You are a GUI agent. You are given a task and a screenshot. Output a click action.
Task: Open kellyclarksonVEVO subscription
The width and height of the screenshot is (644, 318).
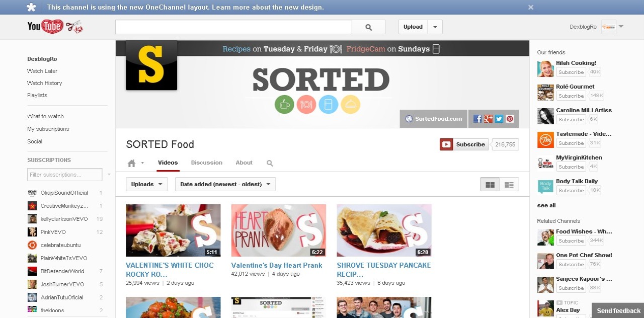click(x=65, y=219)
